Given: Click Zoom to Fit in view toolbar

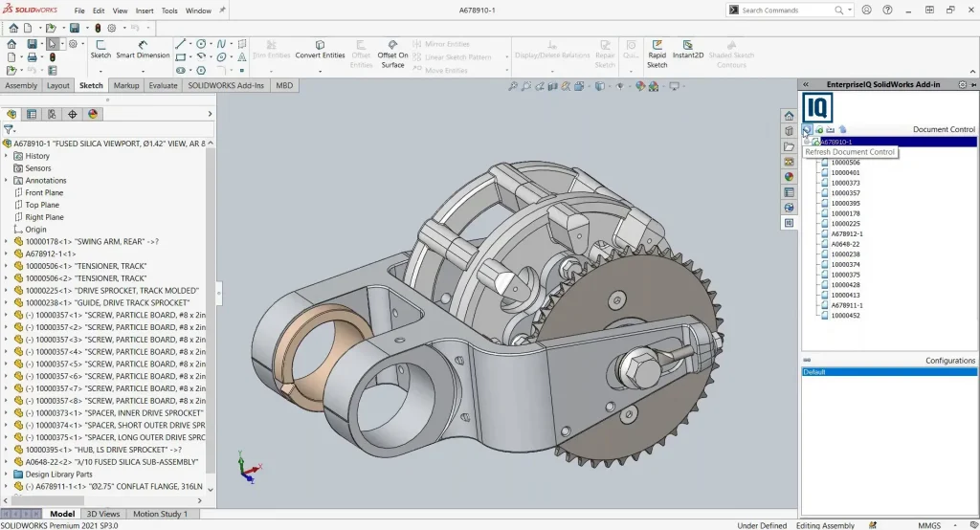Looking at the screenshot, I should (513, 86).
